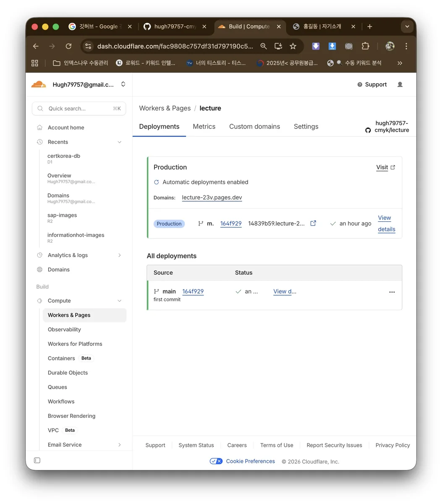The image size is (442, 504).
Task: Click the install app icon in address bar
Action: (x=278, y=46)
